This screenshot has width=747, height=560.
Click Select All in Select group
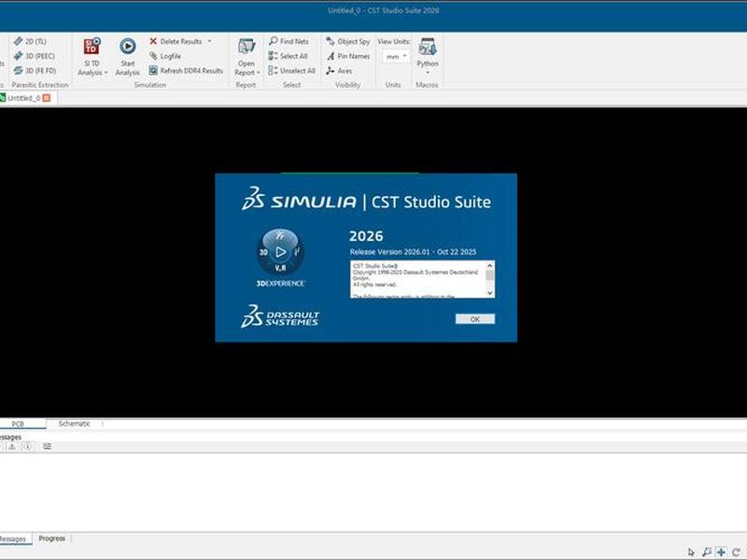click(288, 56)
